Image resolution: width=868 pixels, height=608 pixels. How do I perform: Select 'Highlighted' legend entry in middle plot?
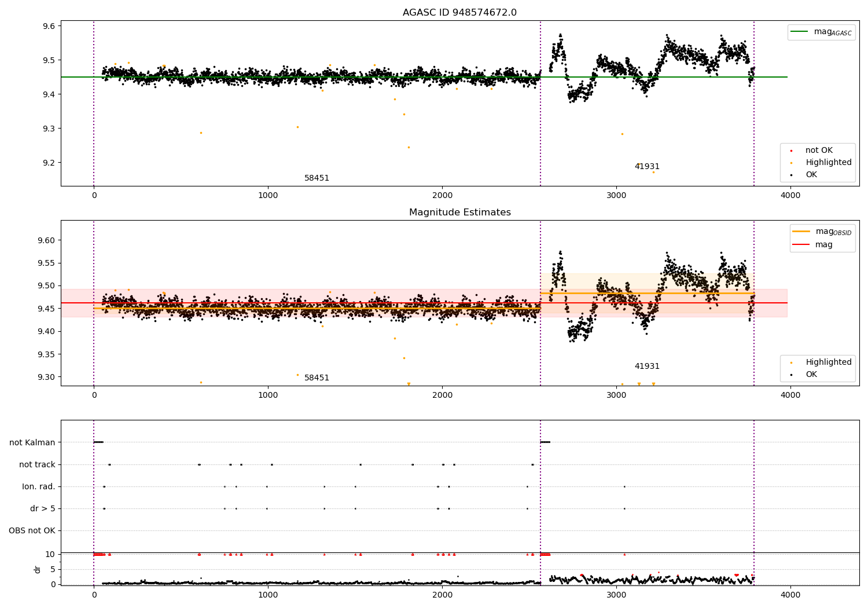[x=829, y=362]
